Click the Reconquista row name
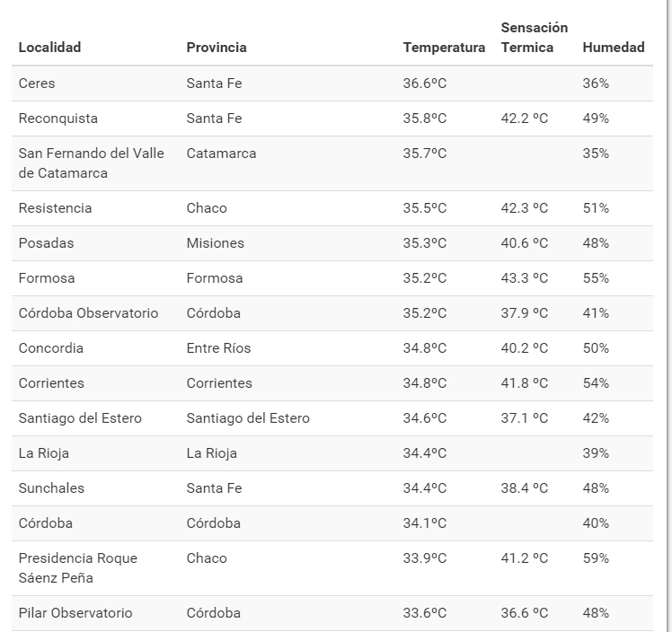Viewport: 672px width, 632px height. pyautogui.click(x=58, y=118)
